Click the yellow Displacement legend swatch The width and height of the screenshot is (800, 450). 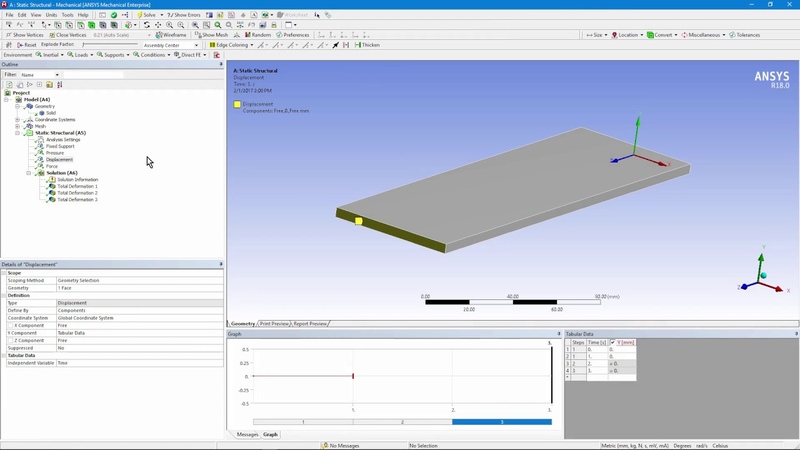[x=237, y=104]
